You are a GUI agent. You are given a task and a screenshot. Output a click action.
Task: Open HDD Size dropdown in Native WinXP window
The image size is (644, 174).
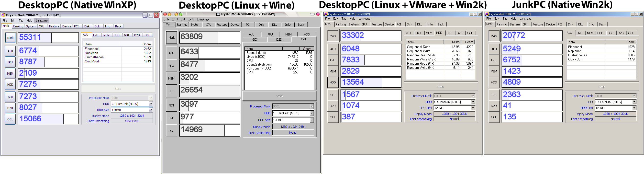tap(151, 110)
